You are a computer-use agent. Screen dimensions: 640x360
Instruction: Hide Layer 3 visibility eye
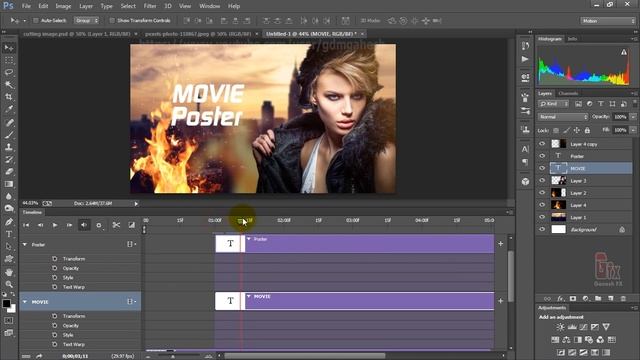coord(542,180)
